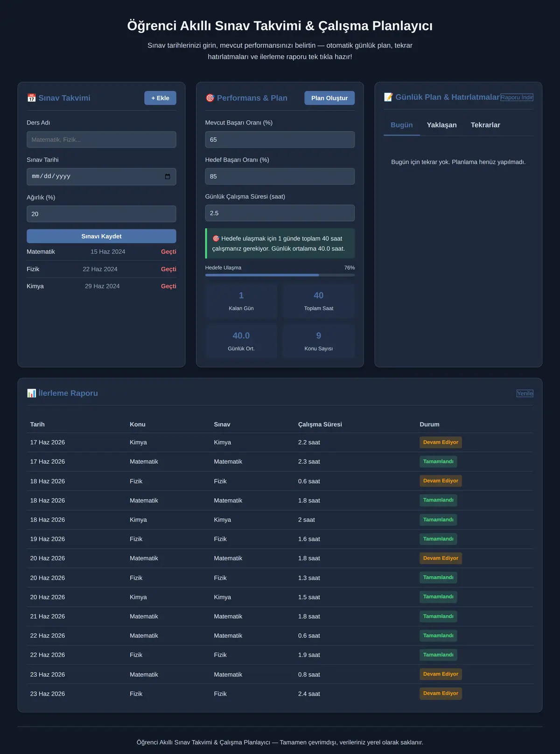The height and width of the screenshot is (754, 560).
Task: Focus the Ders Adı input field
Action: click(x=101, y=140)
